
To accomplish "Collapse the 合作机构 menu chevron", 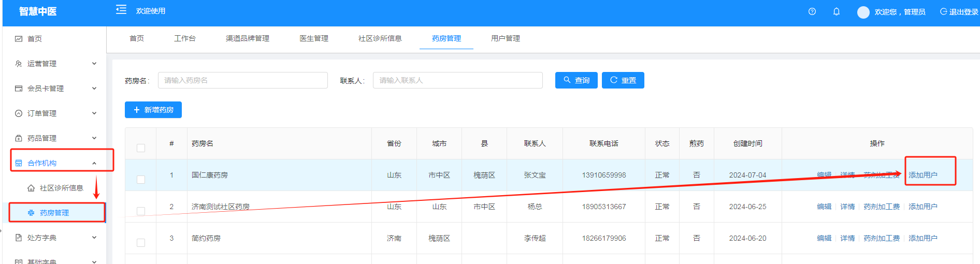I will click(x=94, y=163).
